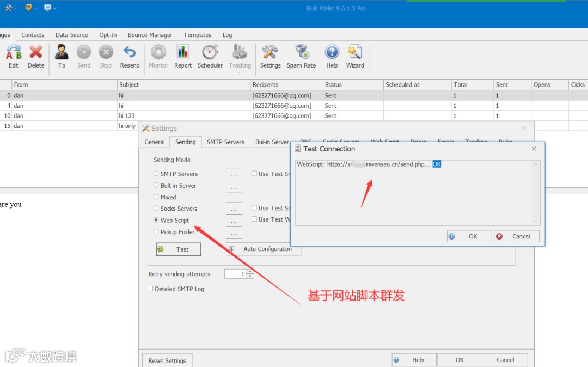The width and height of the screenshot is (588, 367).
Task: Open the Socks Servers ellipsis button
Action: pyautogui.click(x=234, y=209)
